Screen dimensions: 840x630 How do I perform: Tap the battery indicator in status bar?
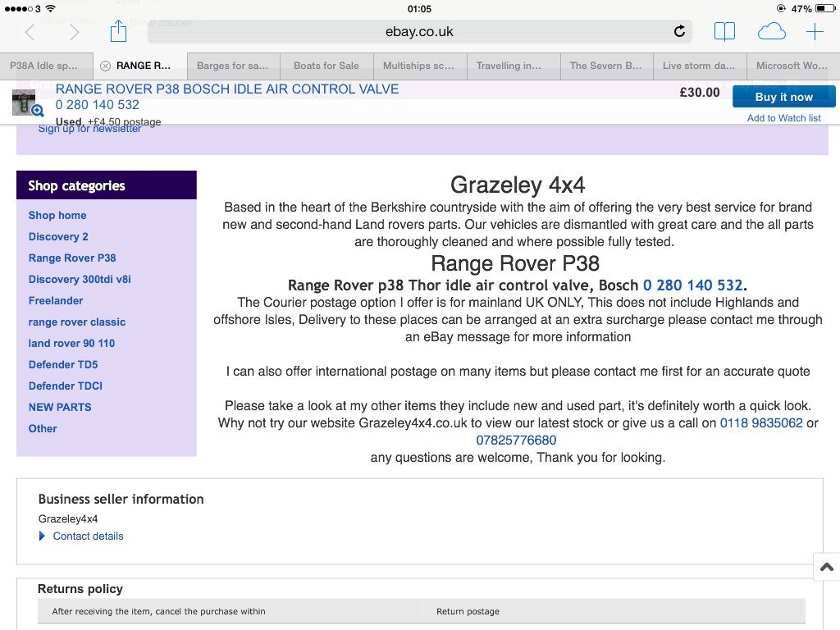(x=824, y=8)
